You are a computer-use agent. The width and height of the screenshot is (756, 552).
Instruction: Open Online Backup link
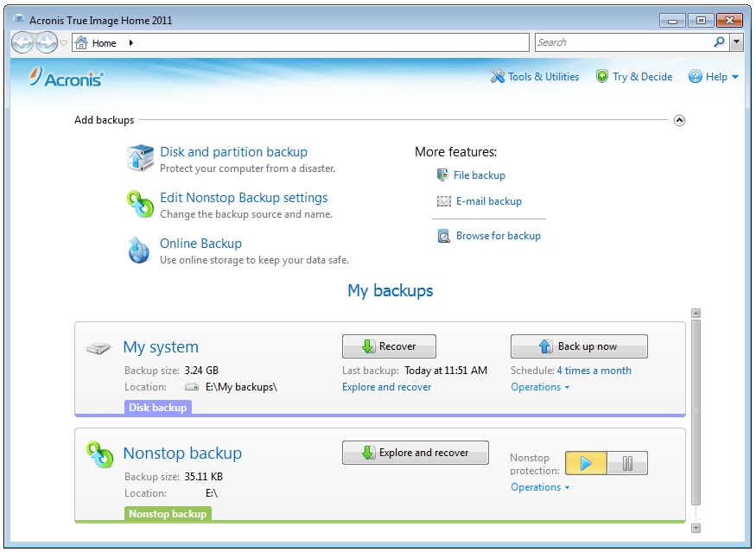pos(200,244)
